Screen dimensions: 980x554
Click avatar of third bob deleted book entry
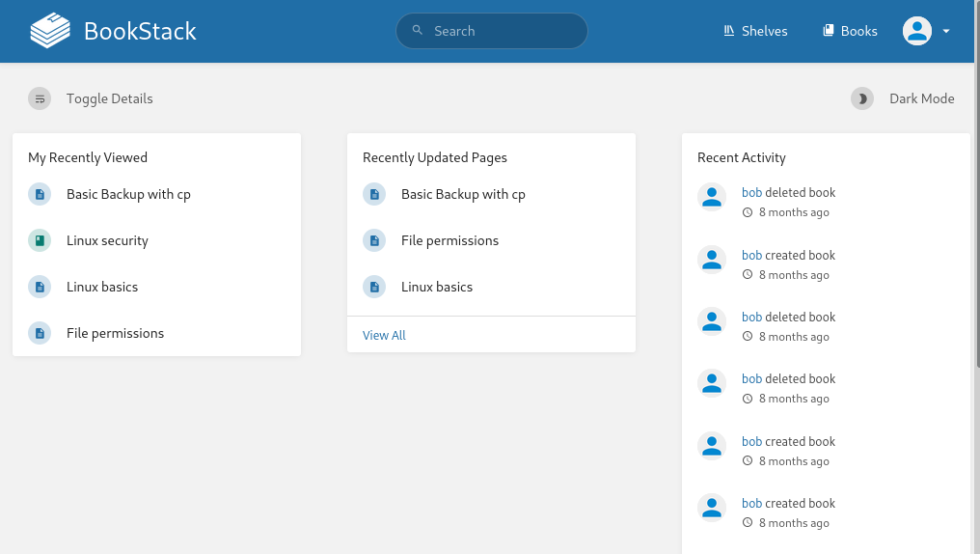tap(712, 383)
